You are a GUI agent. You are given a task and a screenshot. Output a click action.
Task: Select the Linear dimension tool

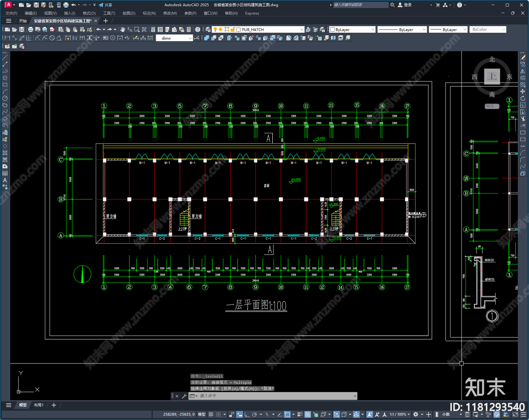(x=7, y=38)
